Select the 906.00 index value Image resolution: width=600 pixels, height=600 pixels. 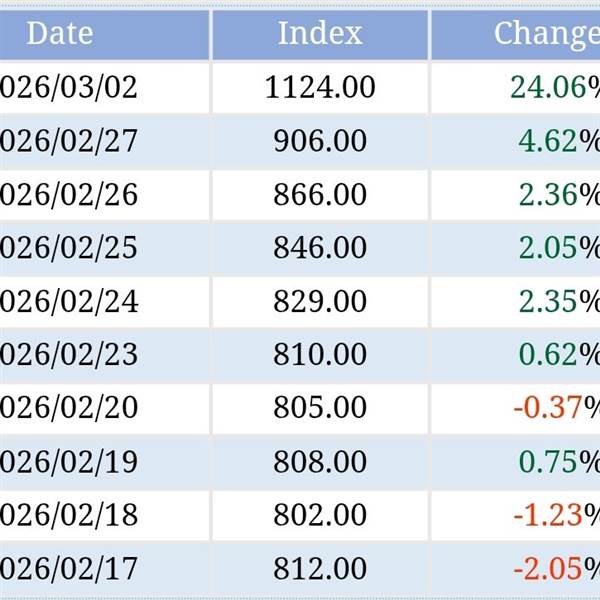(x=320, y=141)
